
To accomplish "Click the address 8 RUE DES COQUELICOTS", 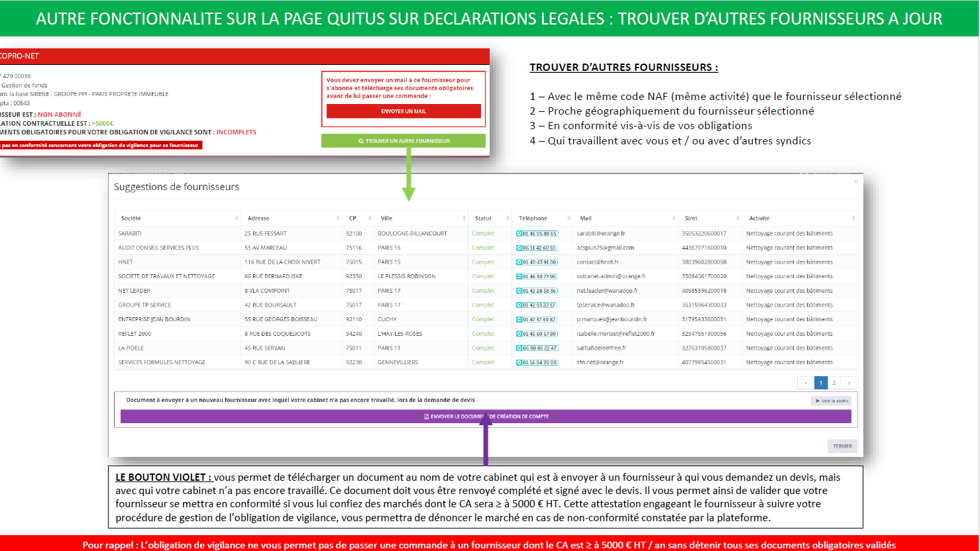I will (x=278, y=334).
